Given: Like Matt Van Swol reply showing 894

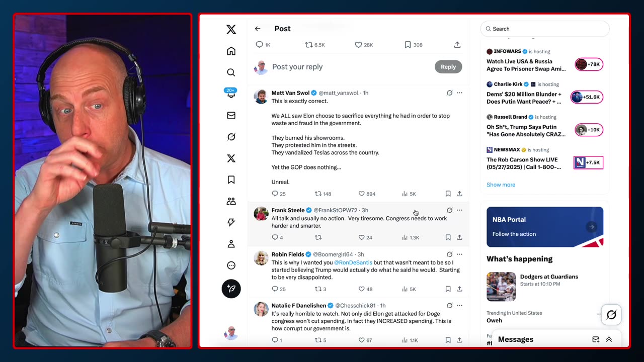Looking at the screenshot, I should (367, 194).
